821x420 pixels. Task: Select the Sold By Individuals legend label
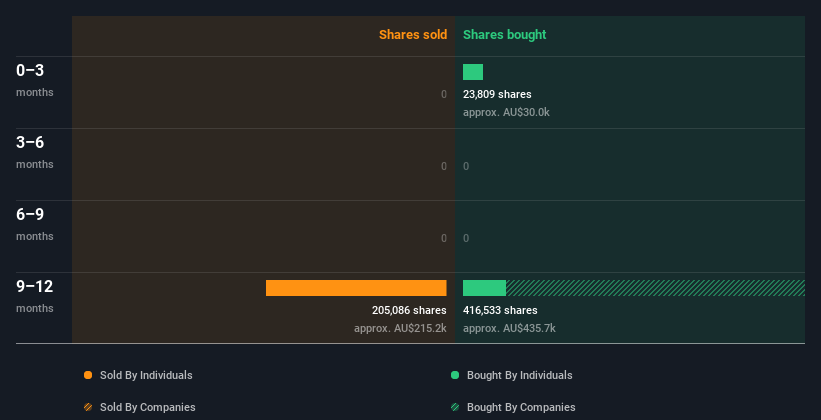[146, 375]
